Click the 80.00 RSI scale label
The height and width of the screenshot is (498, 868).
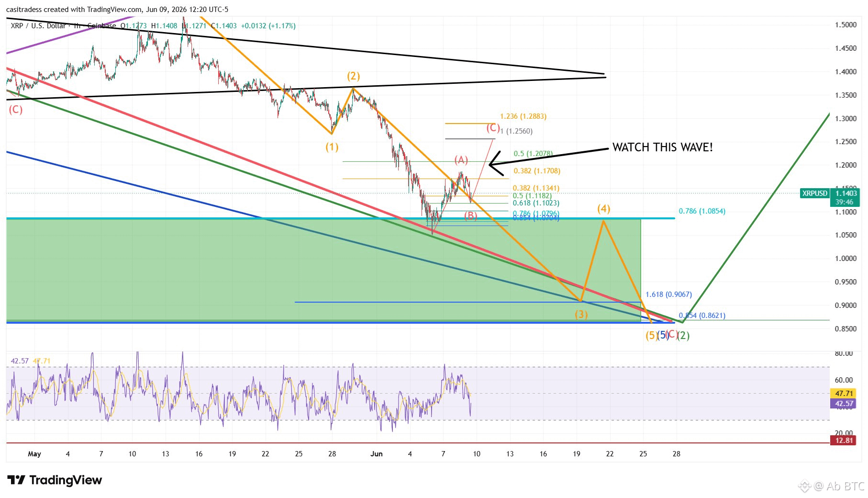(x=844, y=354)
